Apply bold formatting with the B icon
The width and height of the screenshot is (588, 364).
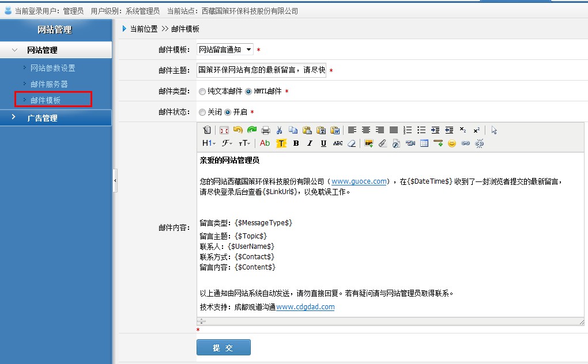tap(296, 143)
